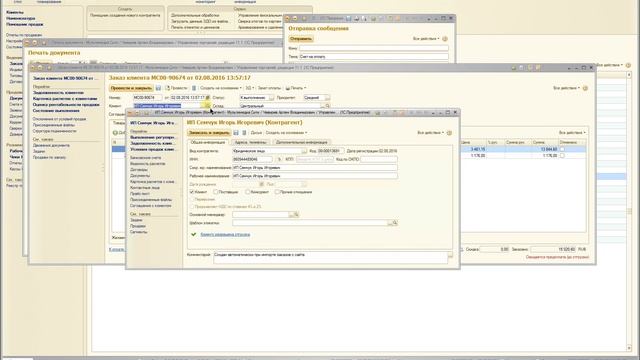Click the search icon beside the Шаблон field
Viewport: 640px width, 360px height.
(x=395, y=223)
